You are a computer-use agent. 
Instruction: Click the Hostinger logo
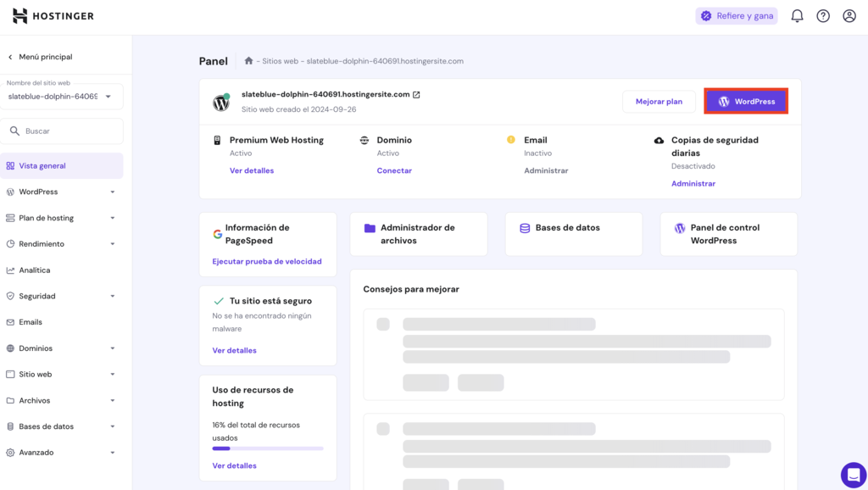tap(53, 15)
